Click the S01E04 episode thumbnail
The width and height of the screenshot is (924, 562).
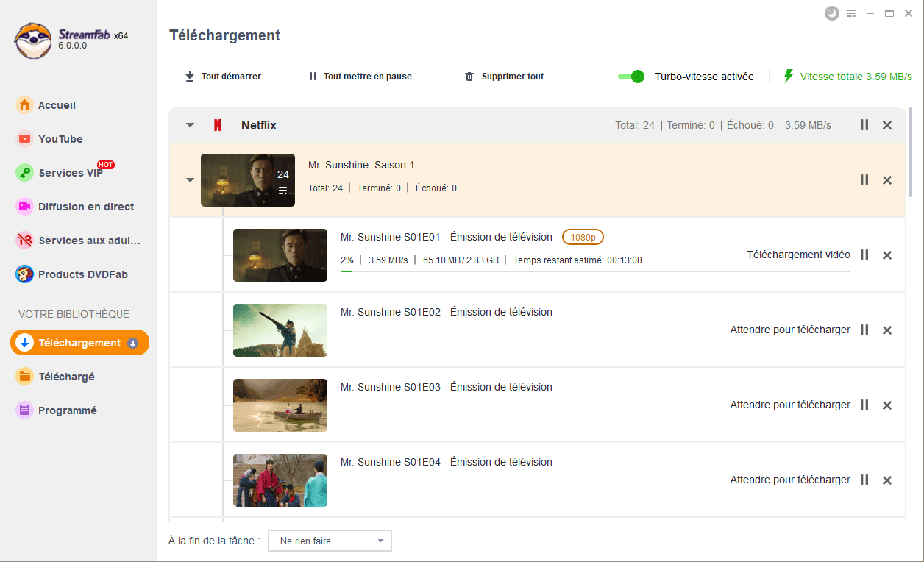[280, 480]
